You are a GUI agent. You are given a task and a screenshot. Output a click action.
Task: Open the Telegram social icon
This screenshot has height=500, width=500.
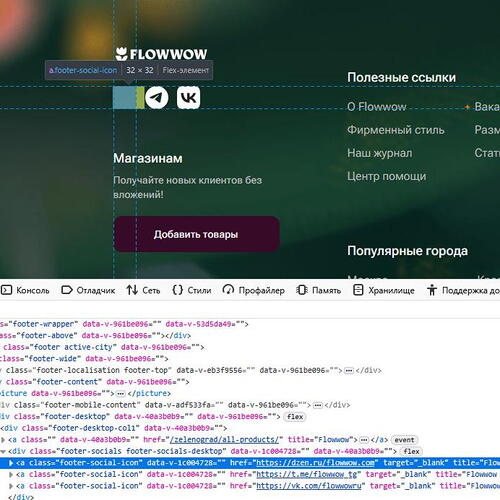157,97
